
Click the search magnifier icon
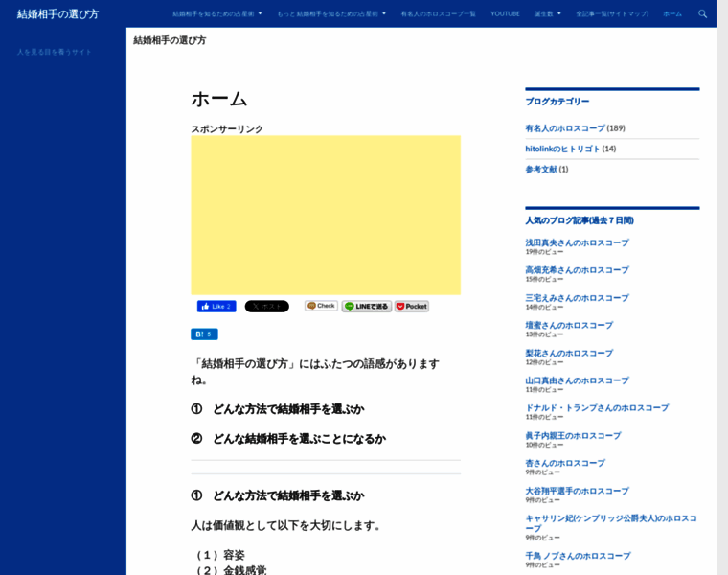pos(702,14)
